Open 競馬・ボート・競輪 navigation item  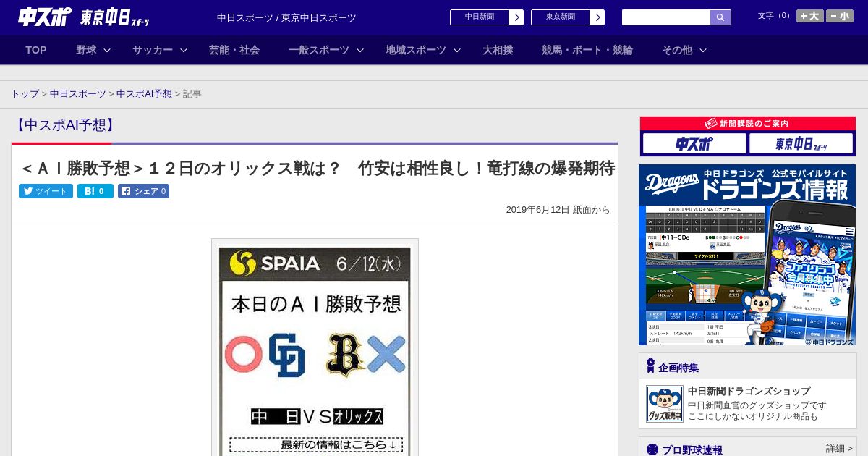click(x=587, y=50)
